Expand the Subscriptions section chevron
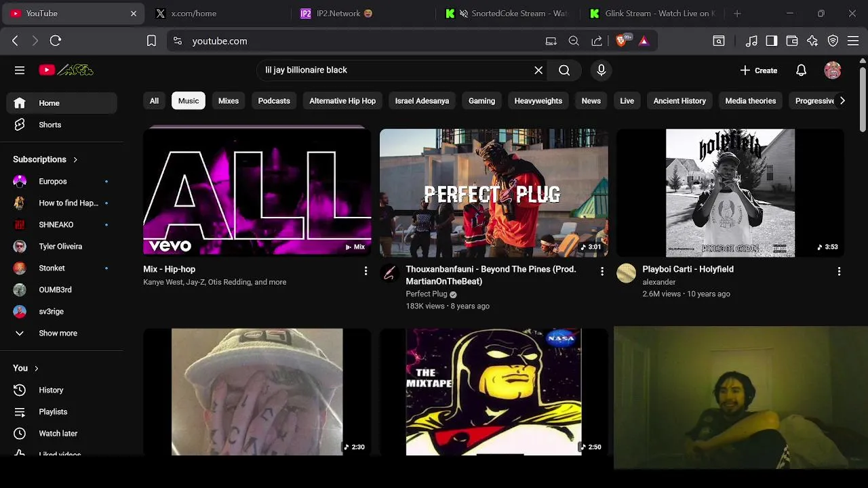Screen dimensions: 868x488 [x=75, y=159]
